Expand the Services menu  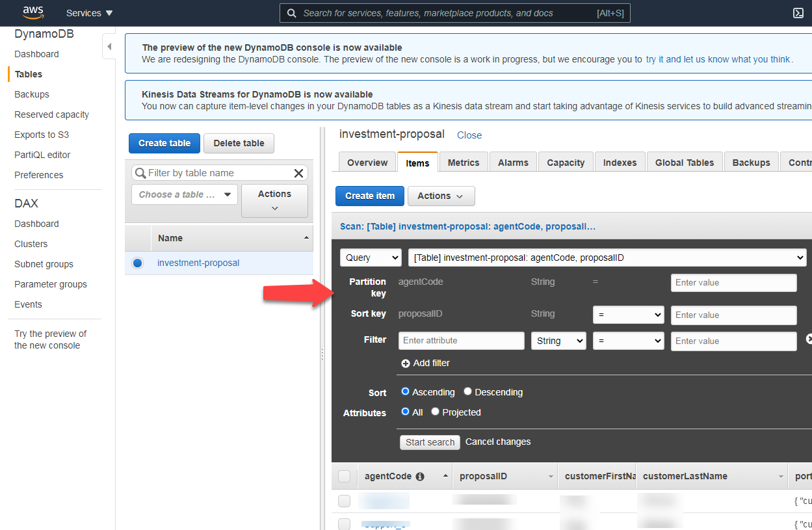90,13
